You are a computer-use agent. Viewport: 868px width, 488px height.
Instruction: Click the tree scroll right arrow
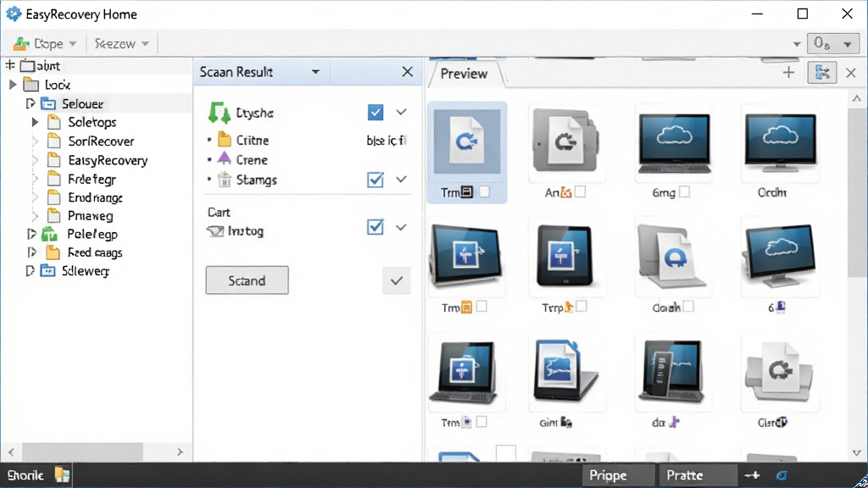pos(180,452)
